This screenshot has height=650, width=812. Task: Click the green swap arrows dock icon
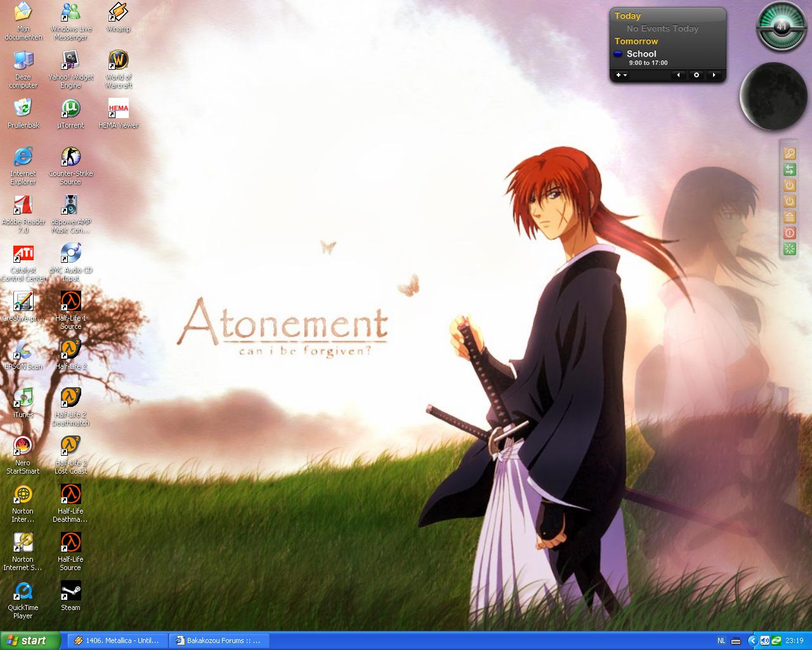click(789, 169)
